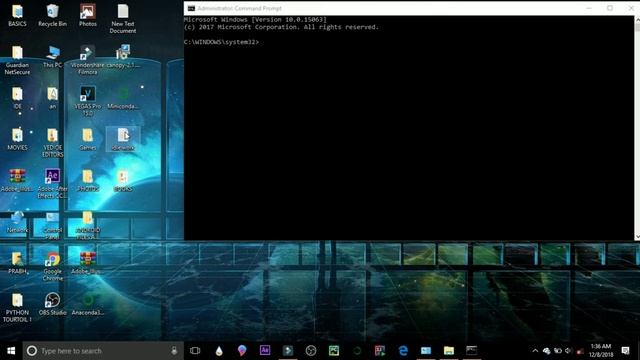Open Task View from the taskbar
Image resolution: width=640 pixels, height=360 pixels.
[x=195, y=351]
